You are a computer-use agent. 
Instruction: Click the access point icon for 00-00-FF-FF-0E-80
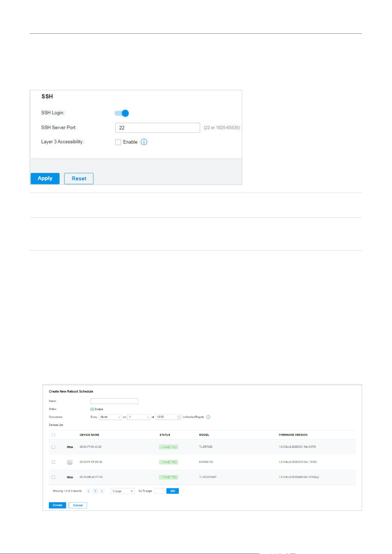[70, 462]
